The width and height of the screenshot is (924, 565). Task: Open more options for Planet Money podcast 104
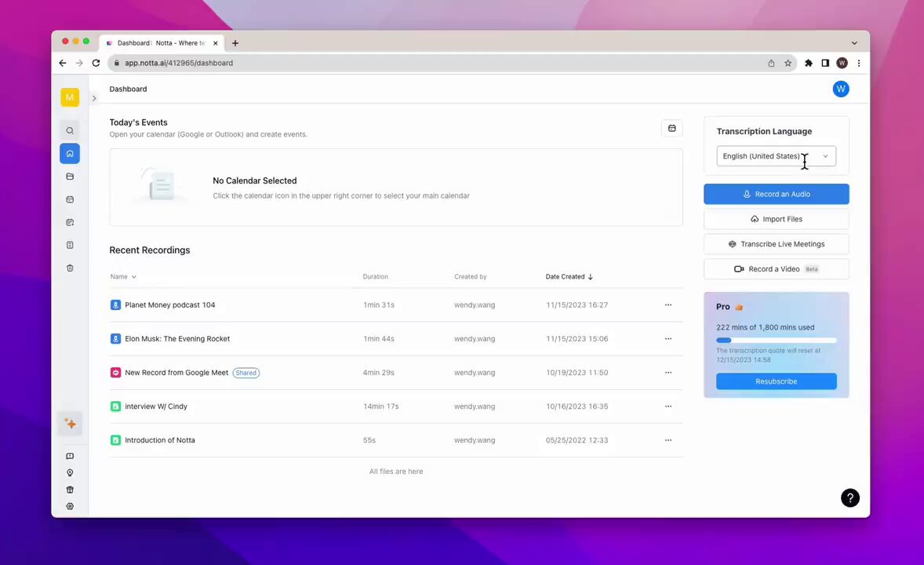click(668, 305)
